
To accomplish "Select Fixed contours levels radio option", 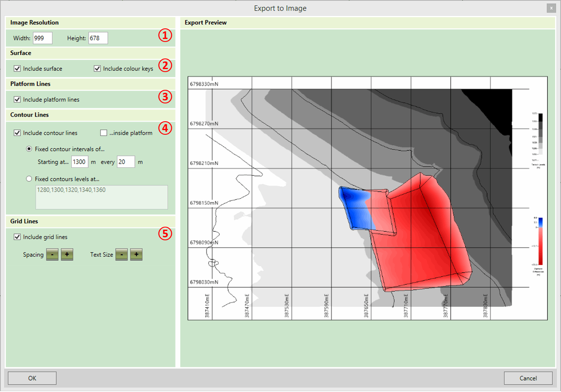I will [29, 179].
